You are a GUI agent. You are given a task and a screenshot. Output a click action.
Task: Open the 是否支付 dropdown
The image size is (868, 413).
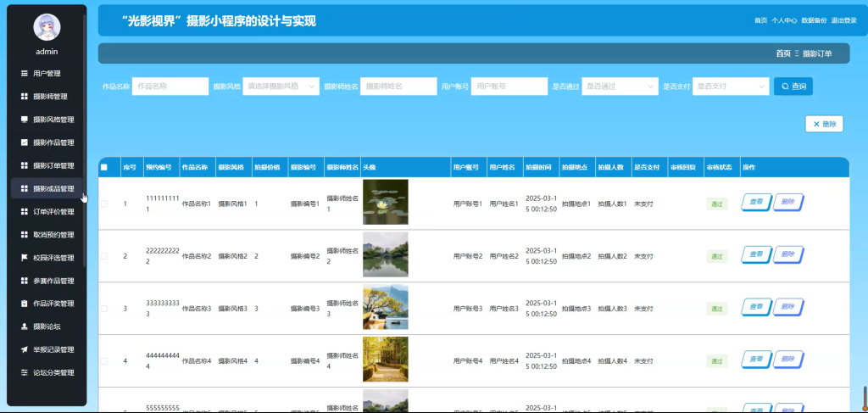(x=731, y=87)
